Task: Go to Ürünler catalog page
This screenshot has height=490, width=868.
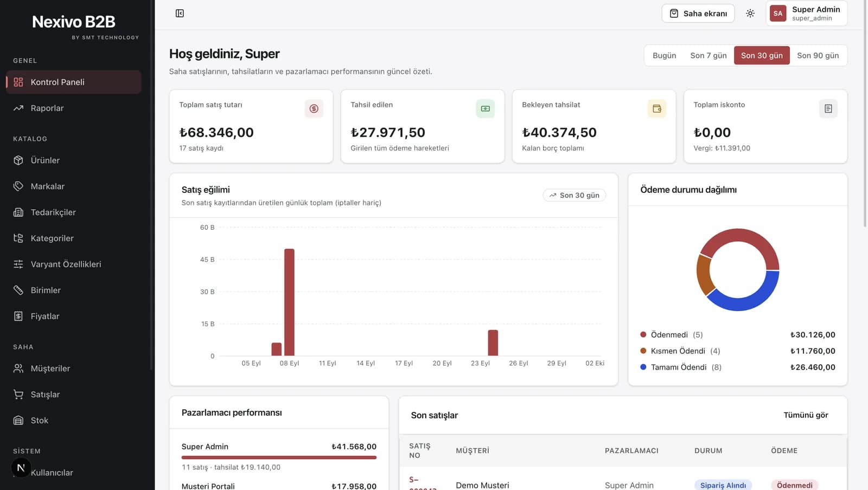Action: (74, 160)
